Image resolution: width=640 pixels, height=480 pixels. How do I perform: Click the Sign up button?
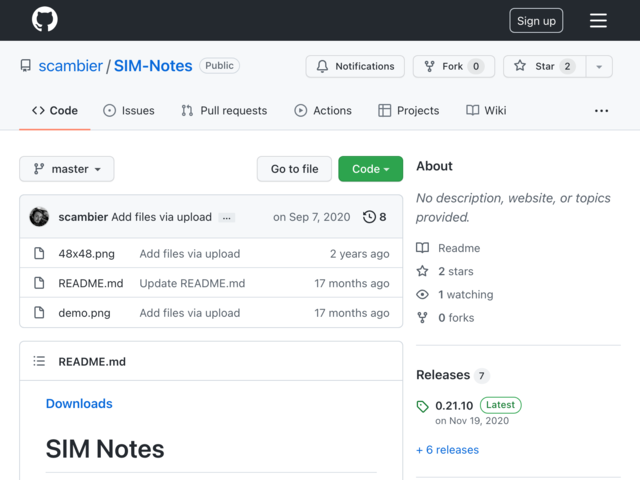[536, 20]
